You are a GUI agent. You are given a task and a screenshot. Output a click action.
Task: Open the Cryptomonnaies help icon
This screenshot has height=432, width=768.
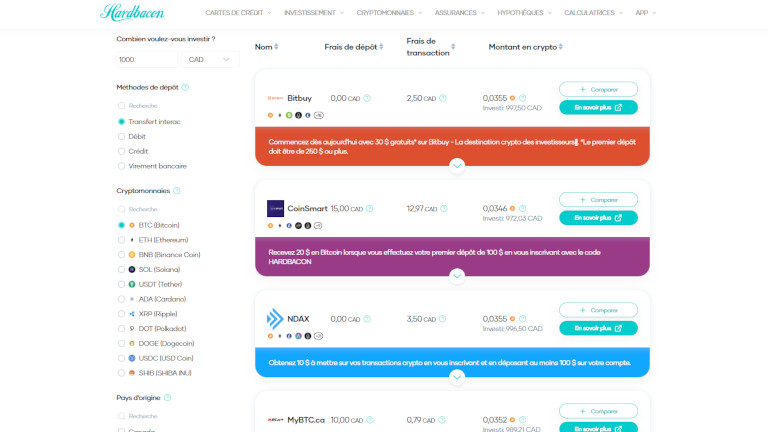177,191
